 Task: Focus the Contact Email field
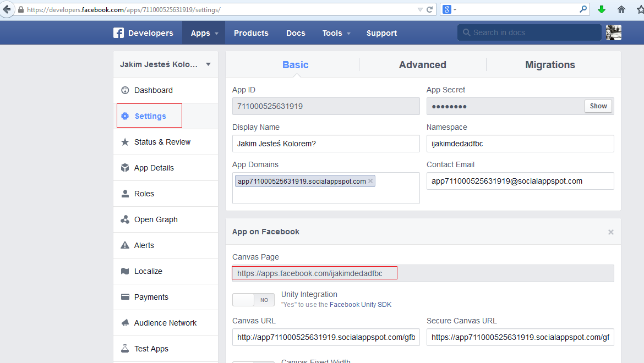520,181
